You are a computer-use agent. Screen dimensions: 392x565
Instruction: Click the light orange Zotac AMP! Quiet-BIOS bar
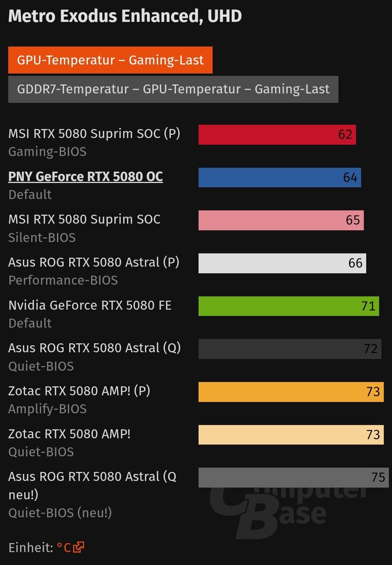click(291, 435)
